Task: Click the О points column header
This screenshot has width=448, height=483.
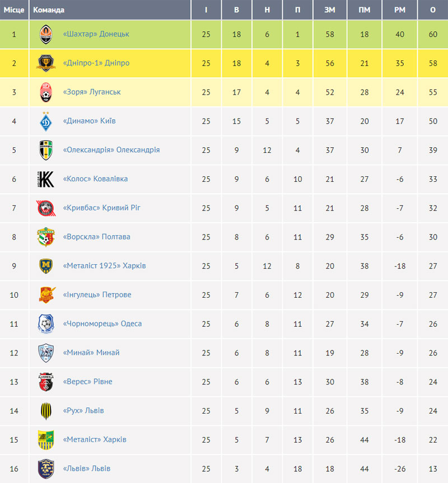Action: pos(433,10)
